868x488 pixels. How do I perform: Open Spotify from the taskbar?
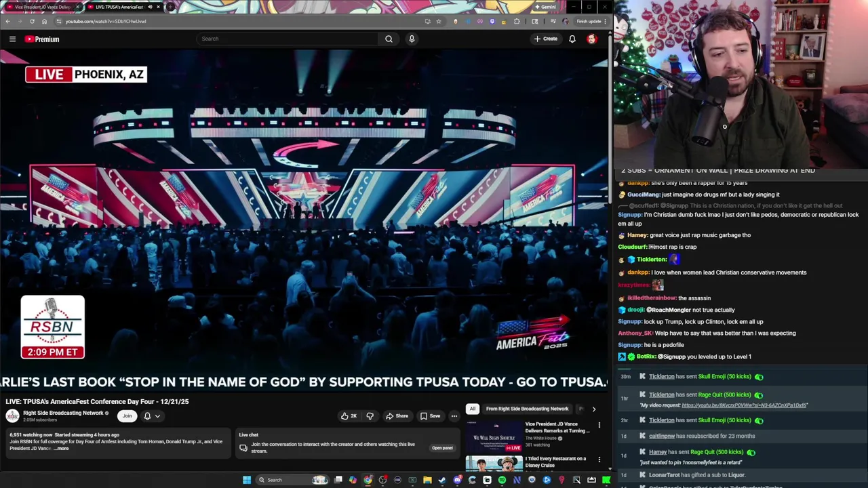pos(502,480)
